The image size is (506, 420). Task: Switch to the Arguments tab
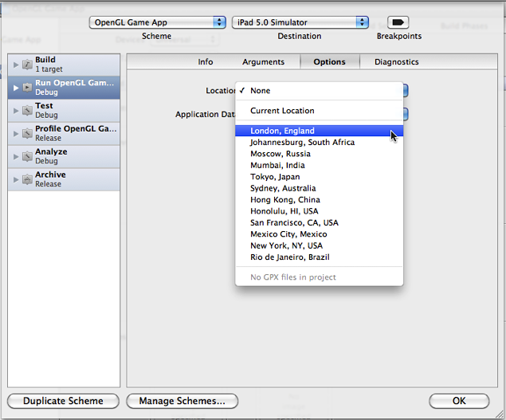pos(263,62)
